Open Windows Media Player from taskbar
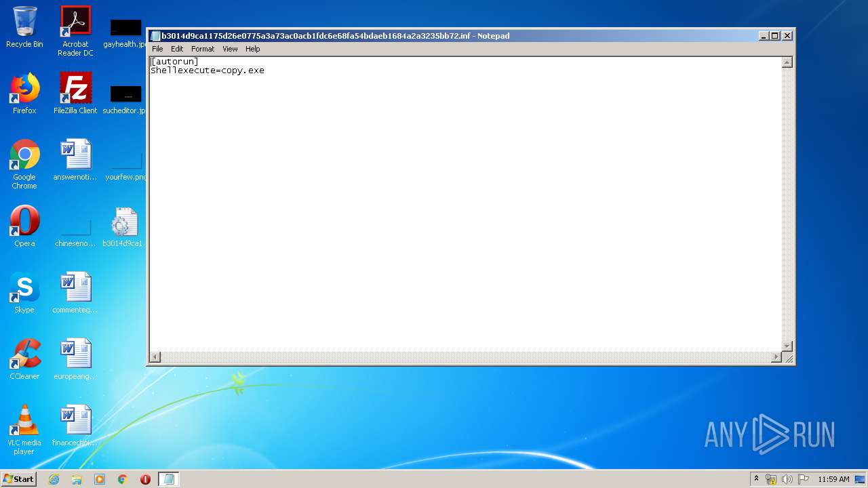Image resolution: width=868 pixels, height=488 pixels. point(100,479)
